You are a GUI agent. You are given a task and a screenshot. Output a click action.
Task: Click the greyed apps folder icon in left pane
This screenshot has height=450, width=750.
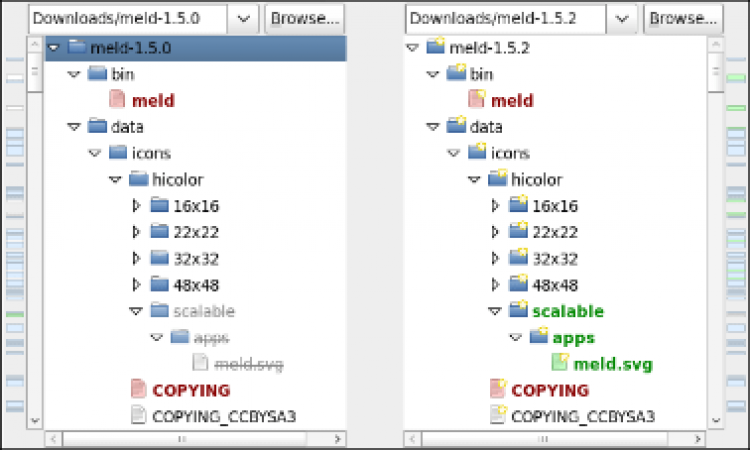pyautogui.click(x=180, y=337)
